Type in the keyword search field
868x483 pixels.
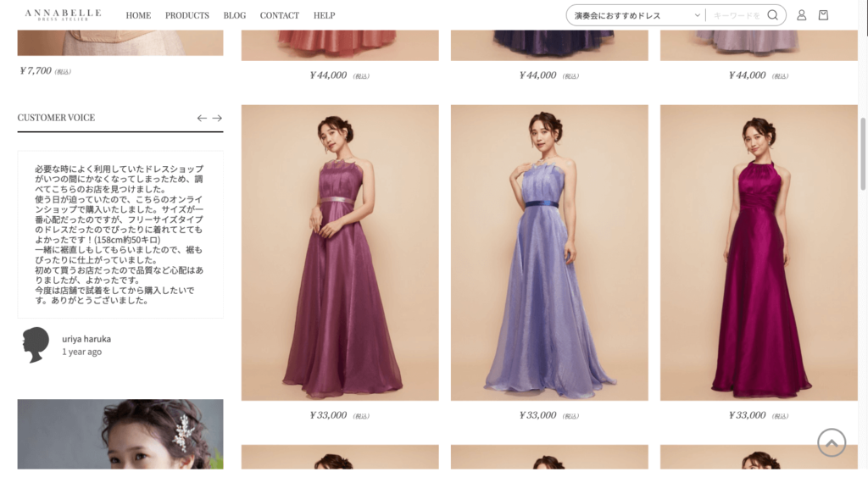pyautogui.click(x=736, y=15)
